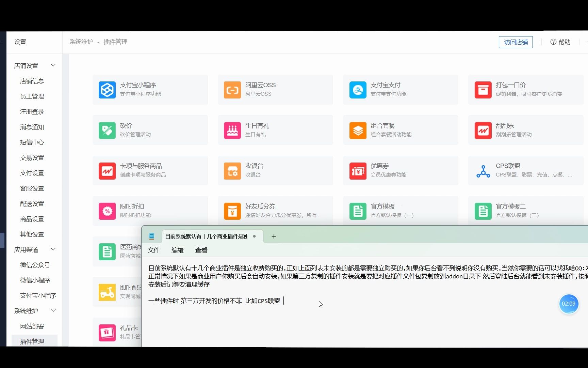588x368 pixels.
Task: Open the 编辑 menu in Notepad
Action: point(178,250)
